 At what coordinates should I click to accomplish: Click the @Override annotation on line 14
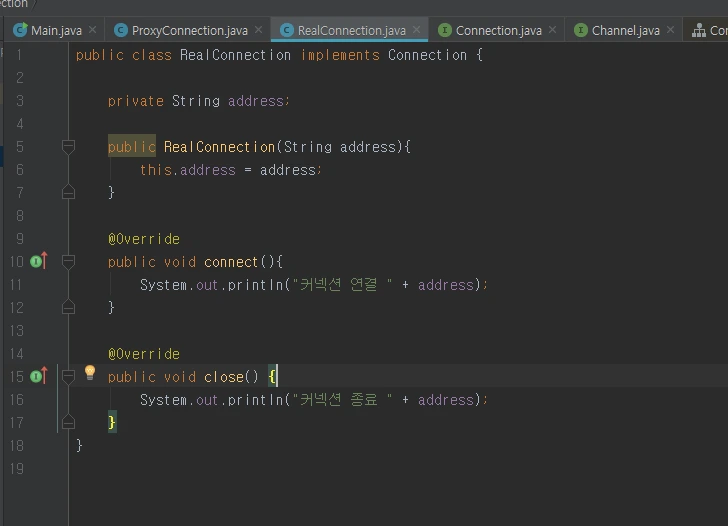click(144, 354)
